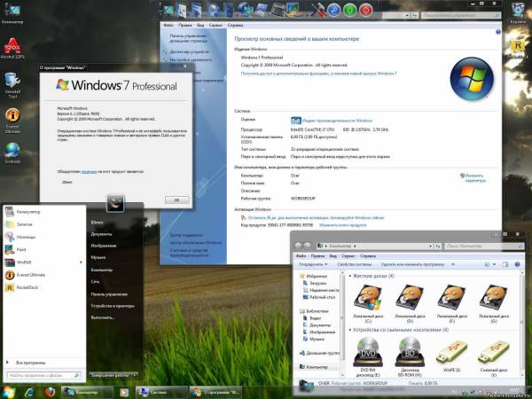Open Everest Ultimate icon on the desktop
This screenshot has height=399, width=532.
point(12,121)
